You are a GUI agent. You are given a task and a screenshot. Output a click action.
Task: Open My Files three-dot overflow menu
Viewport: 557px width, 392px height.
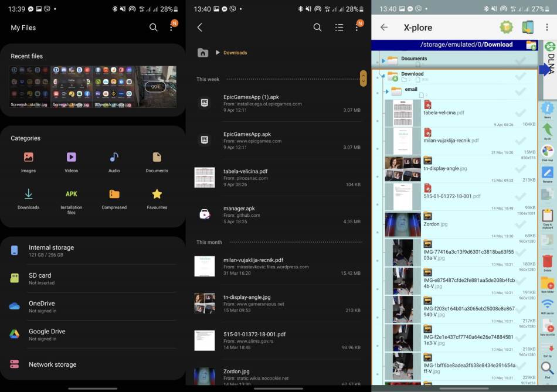pos(172,28)
